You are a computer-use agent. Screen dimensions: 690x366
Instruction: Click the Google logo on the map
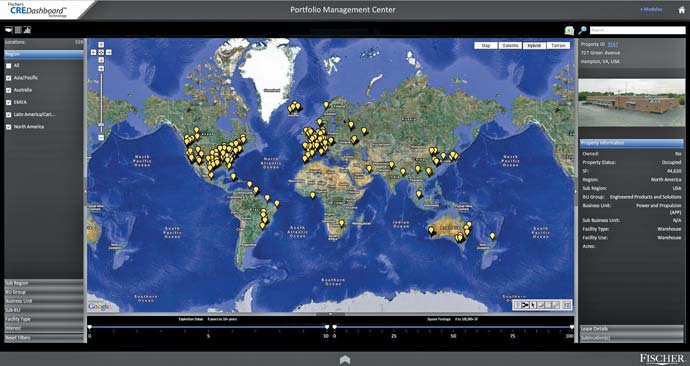coord(99,307)
